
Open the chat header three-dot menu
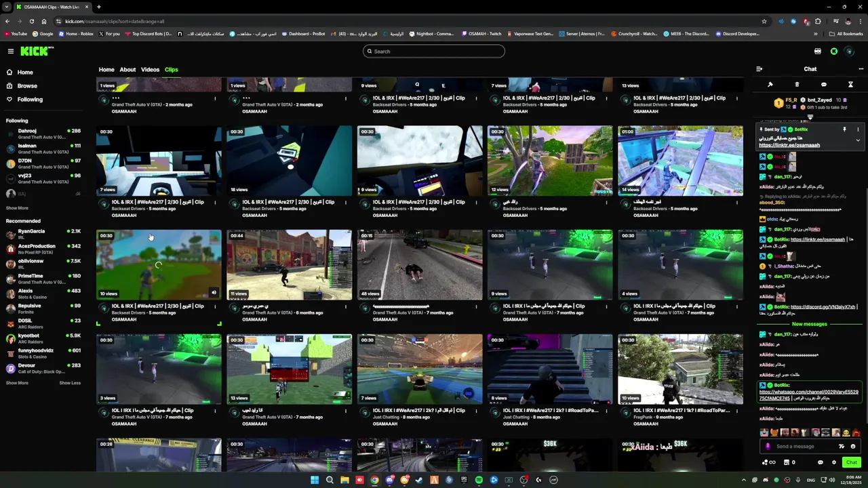[x=861, y=69]
